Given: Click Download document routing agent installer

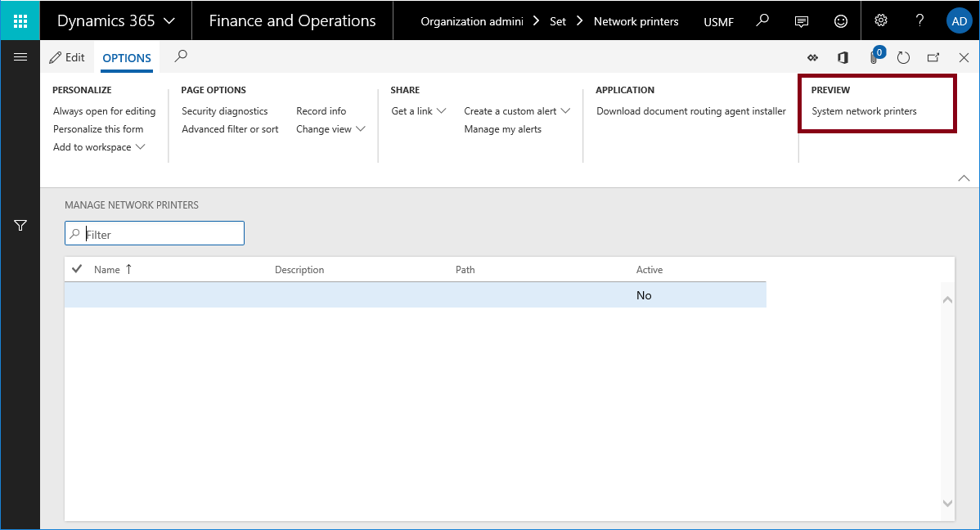Looking at the screenshot, I should pos(690,110).
